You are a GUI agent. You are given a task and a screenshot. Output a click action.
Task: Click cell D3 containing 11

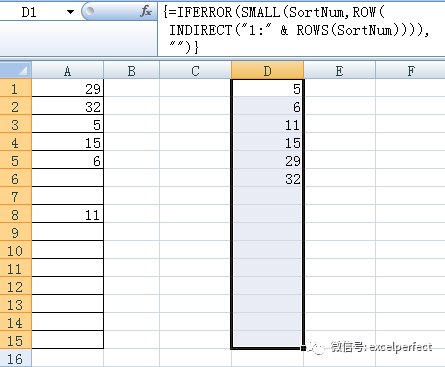pyautogui.click(x=267, y=124)
